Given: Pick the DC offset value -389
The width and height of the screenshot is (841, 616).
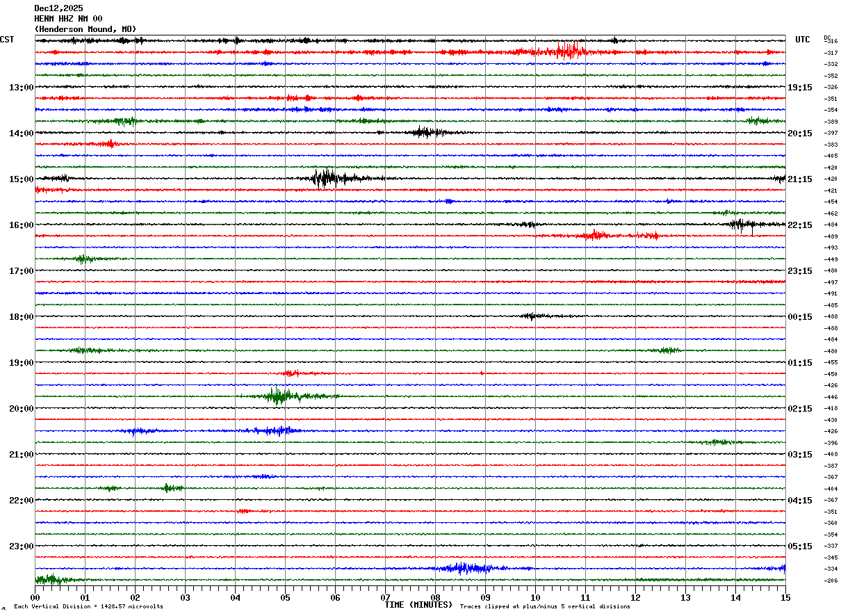Looking at the screenshot, I should 831,122.
